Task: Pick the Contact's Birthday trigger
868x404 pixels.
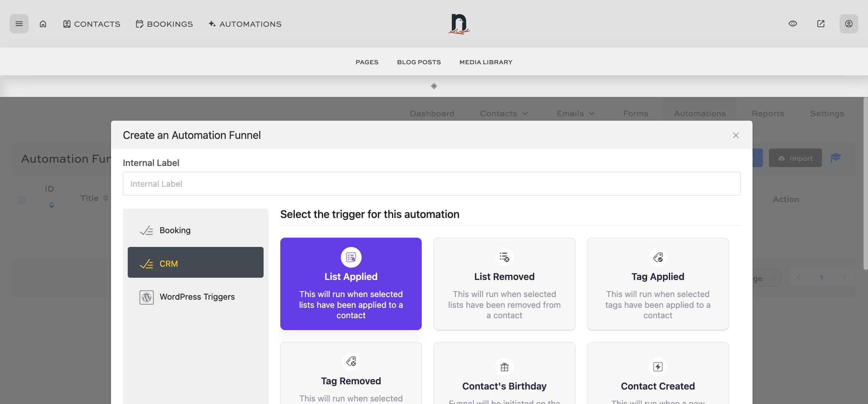Action: 504,375
